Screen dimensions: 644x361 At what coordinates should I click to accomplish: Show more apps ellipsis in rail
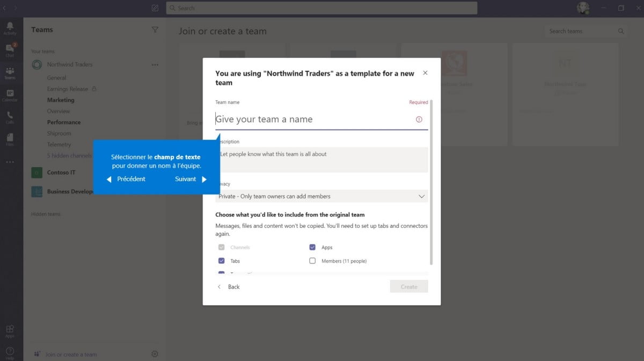point(10,162)
